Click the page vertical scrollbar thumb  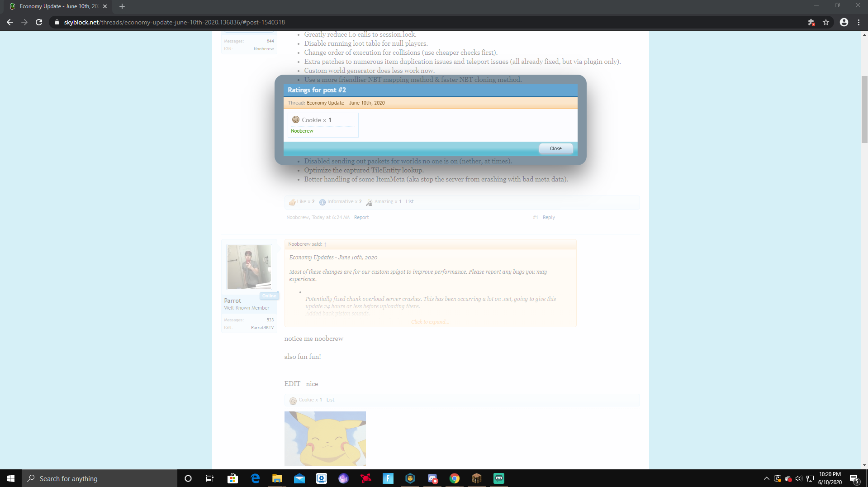point(864,109)
